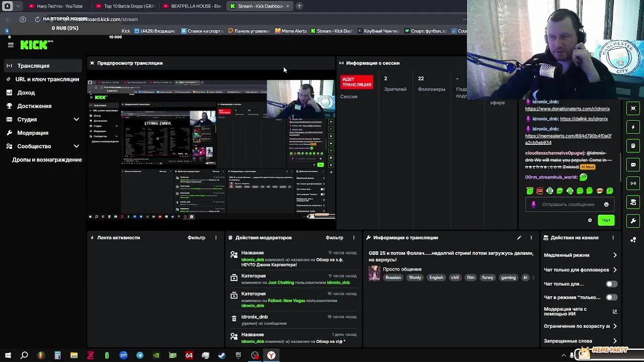The image size is (644, 362).
Task: Open Лента активности three-dot menu
Action: pos(216,238)
